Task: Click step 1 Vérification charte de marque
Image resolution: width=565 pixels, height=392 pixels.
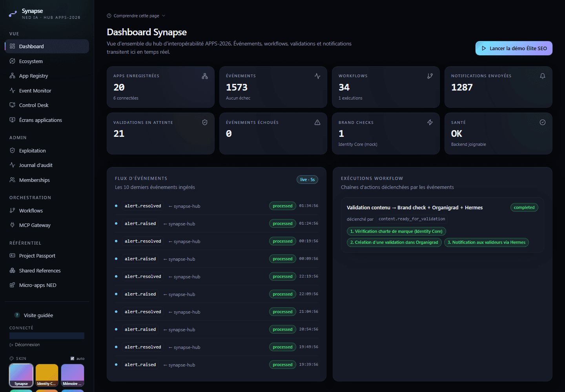Action: tap(396, 231)
